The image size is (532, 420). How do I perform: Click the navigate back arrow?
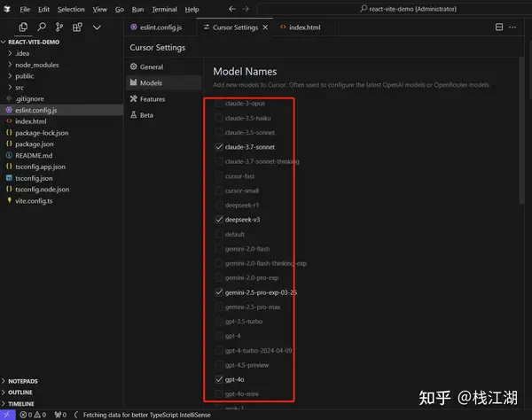tap(232, 9)
